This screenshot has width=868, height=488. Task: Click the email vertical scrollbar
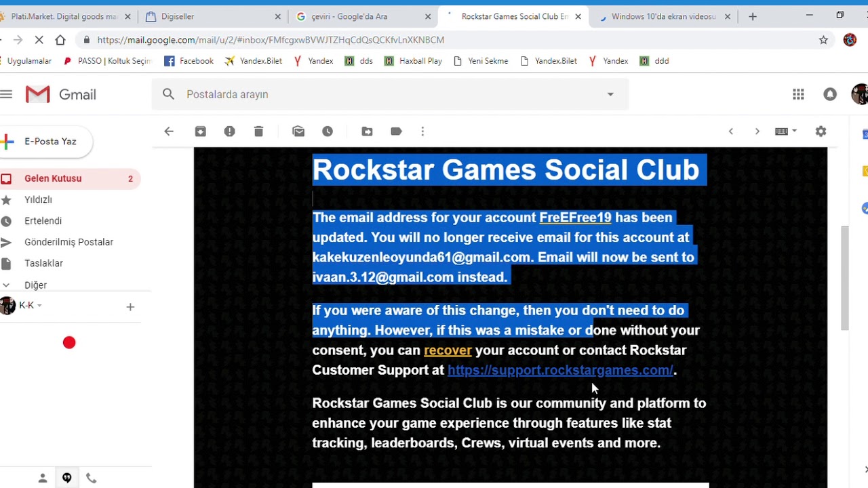point(844,278)
